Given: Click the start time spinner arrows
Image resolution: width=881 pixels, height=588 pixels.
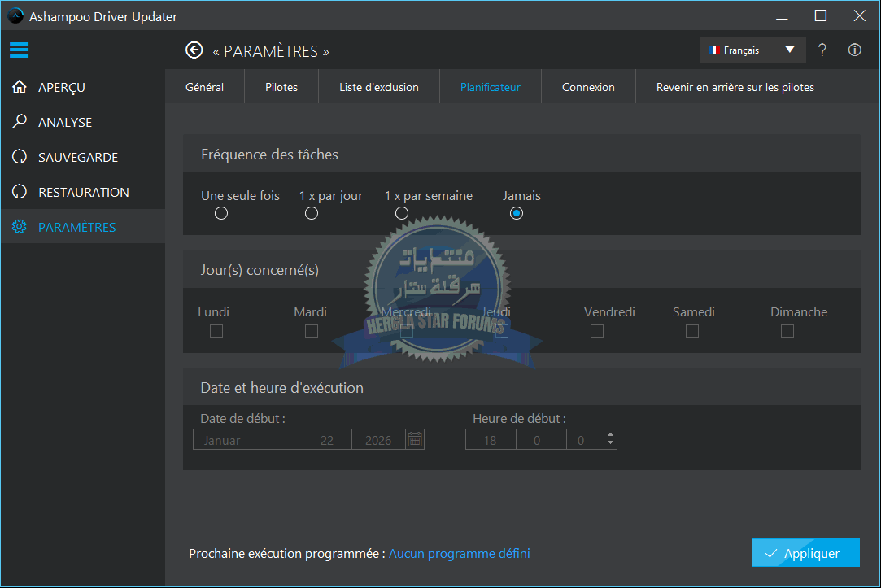Looking at the screenshot, I should click(610, 440).
